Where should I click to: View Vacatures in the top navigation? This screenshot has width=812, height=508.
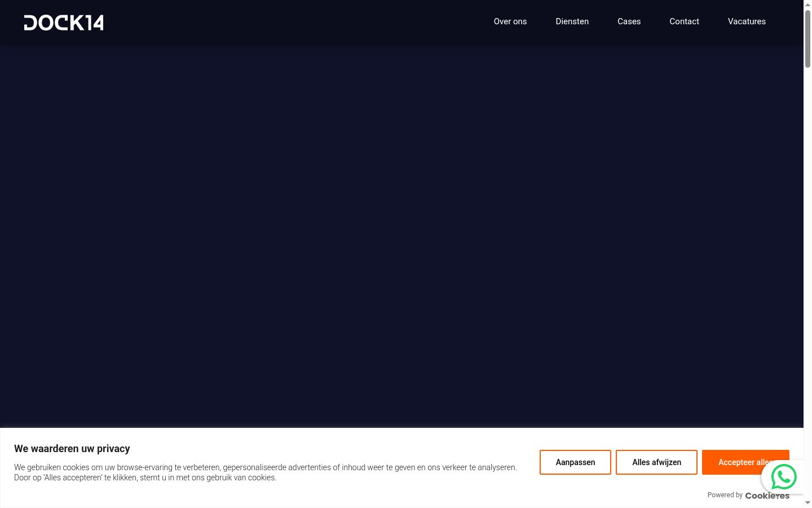[747, 21]
